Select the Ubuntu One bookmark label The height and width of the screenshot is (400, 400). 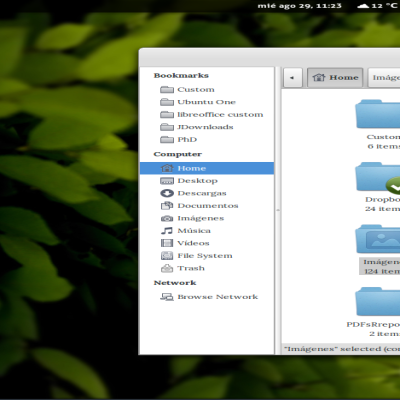pyautogui.click(x=207, y=102)
